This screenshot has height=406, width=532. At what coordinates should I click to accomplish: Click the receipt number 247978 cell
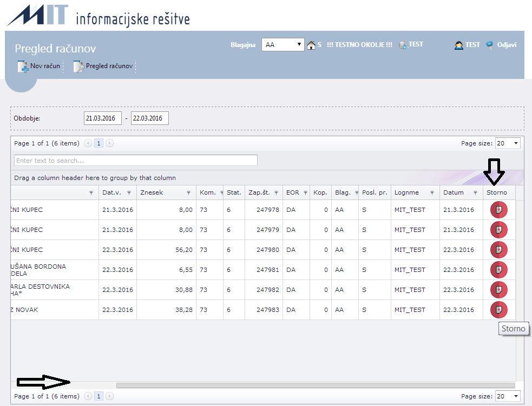[264, 210]
